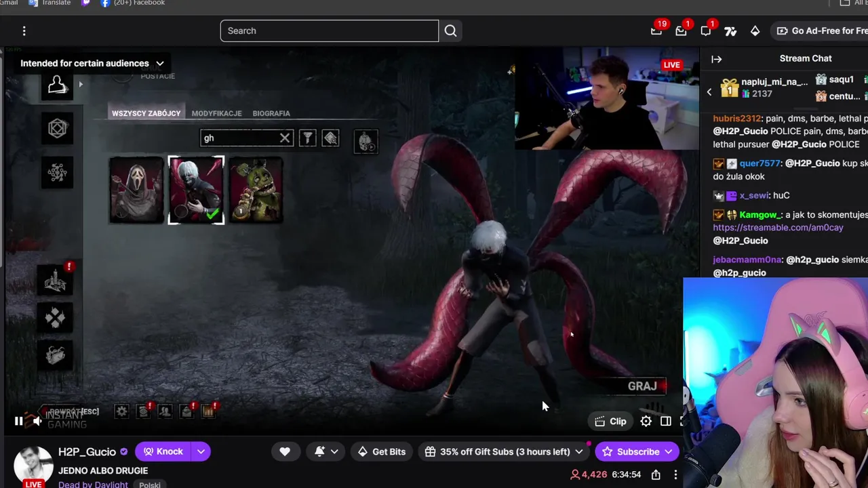The width and height of the screenshot is (868, 488).
Task: Collapse the Stream Chat panel
Action: pyautogui.click(x=716, y=59)
